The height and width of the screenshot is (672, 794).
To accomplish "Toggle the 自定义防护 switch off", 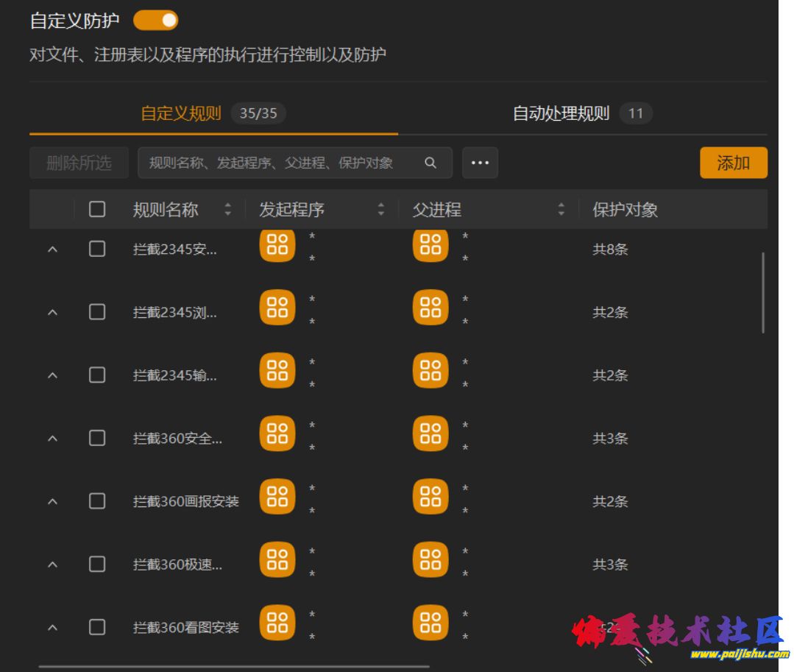I will (x=156, y=21).
